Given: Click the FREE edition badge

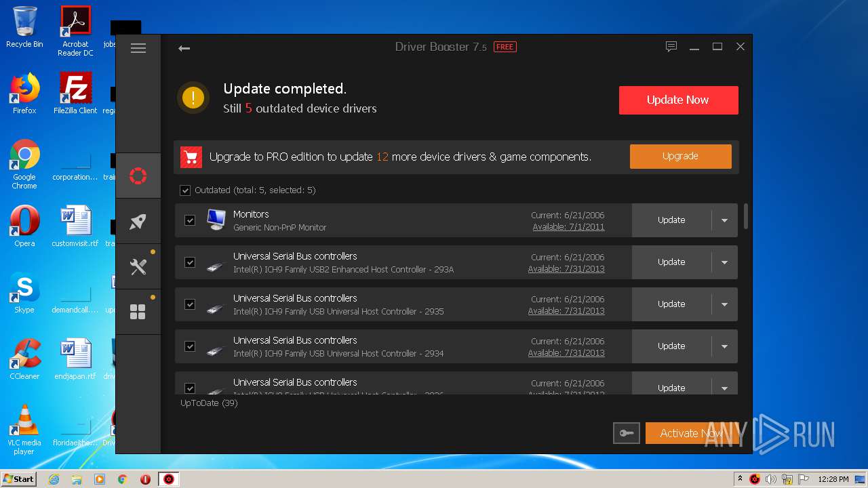Looking at the screenshot, I should tap(505, 47).
